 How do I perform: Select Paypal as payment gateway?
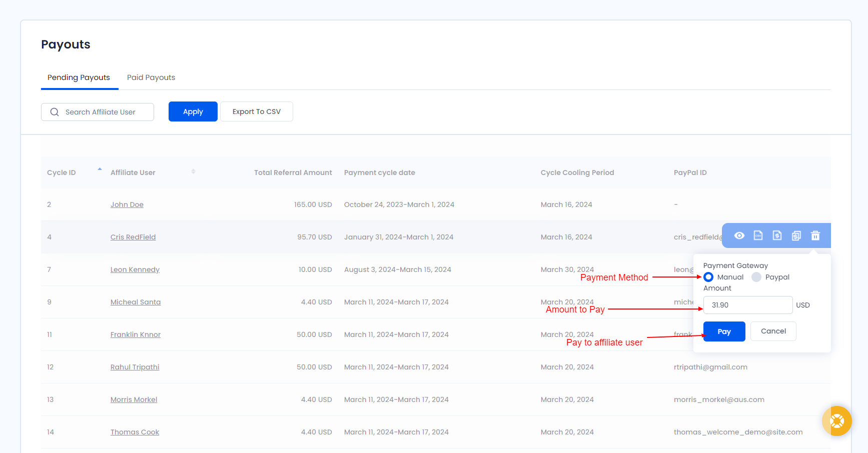coord(756,276)
